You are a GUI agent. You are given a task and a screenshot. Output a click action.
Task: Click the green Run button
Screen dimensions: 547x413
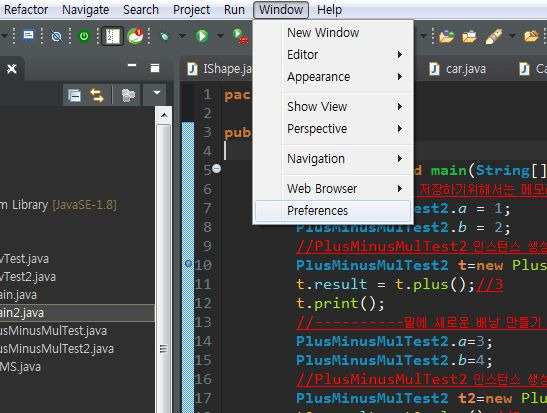point(202,36)
